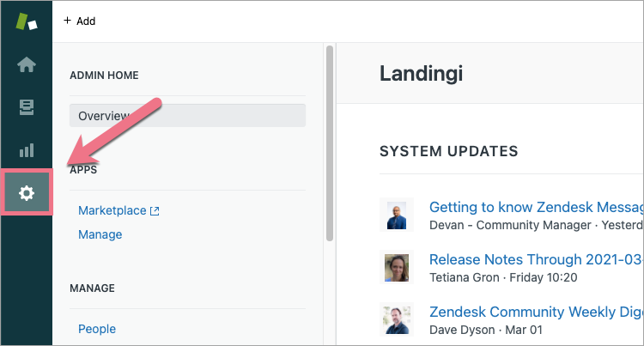Screen dimensions: 644x346
Task: Click Dave Dyson's avatar thumbnail
Action: (397, 319)
